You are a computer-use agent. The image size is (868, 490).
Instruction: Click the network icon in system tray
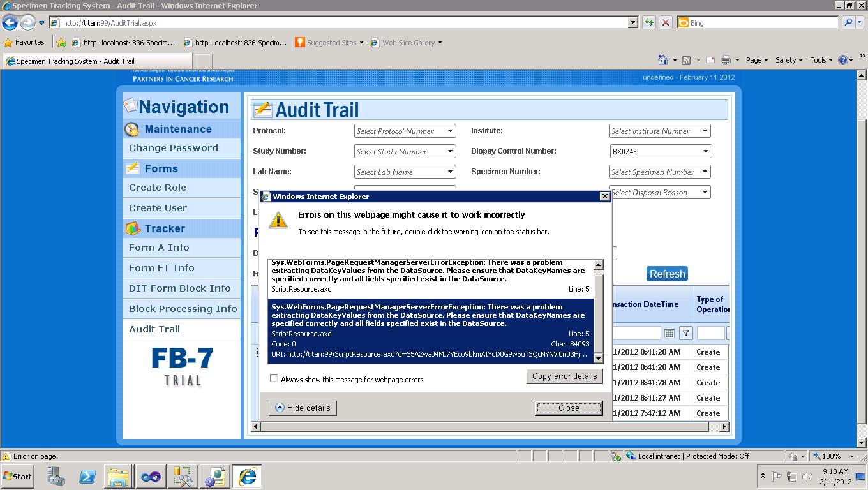pyautogui.click(x=792, y=477)
